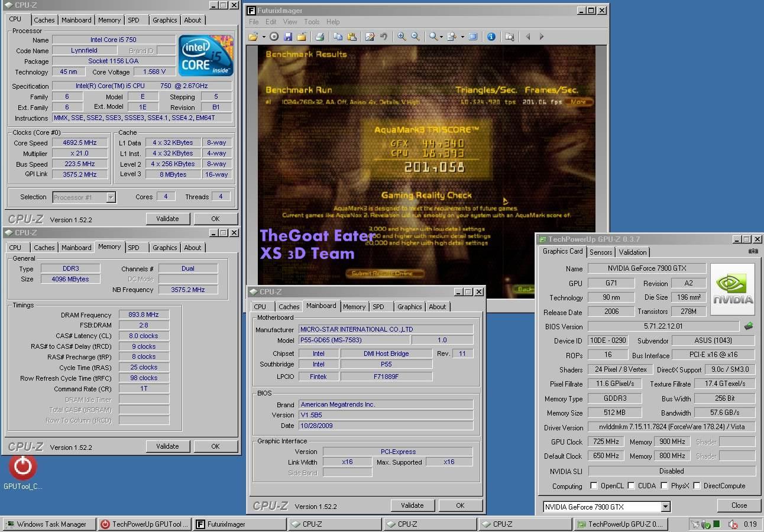Click the Core Speed value '4692.5 MHz'
The width and height of the screenshot is (764, 532).
tap(79, 143)
